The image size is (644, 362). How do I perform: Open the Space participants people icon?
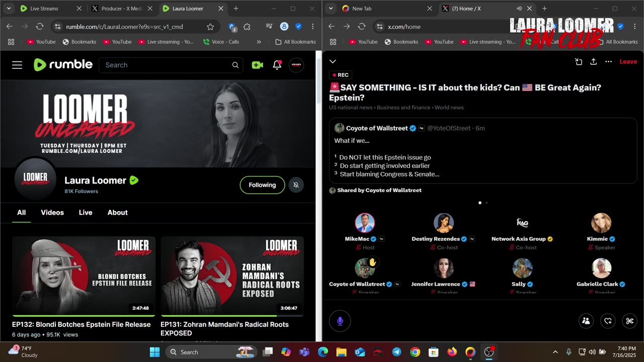tap(586, 321)
